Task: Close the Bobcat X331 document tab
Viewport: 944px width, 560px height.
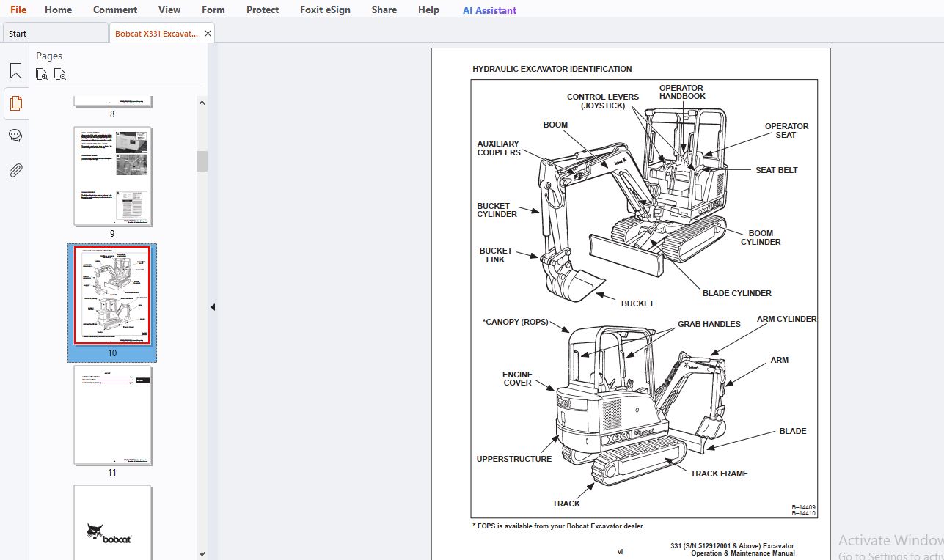Action: (x=208, y=34)
